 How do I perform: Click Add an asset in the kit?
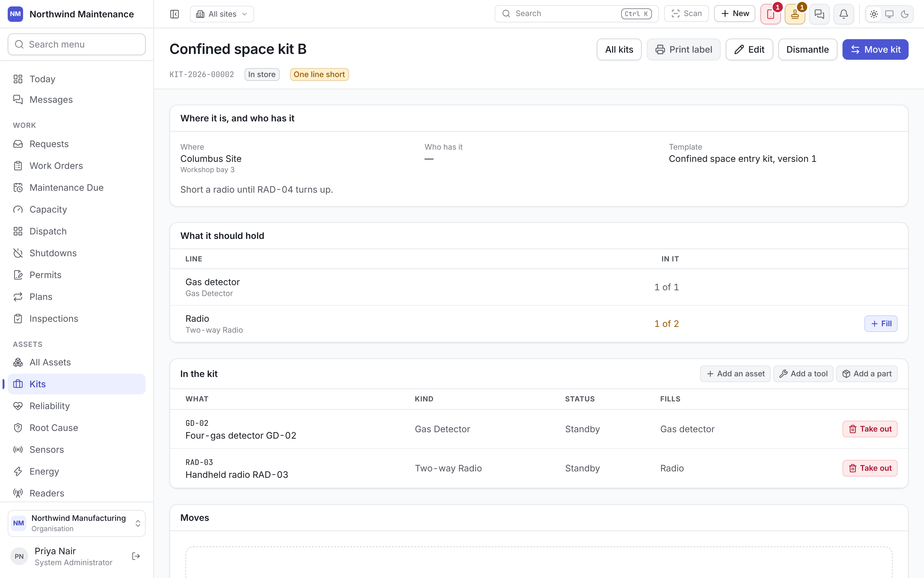(x=735, y=373)
